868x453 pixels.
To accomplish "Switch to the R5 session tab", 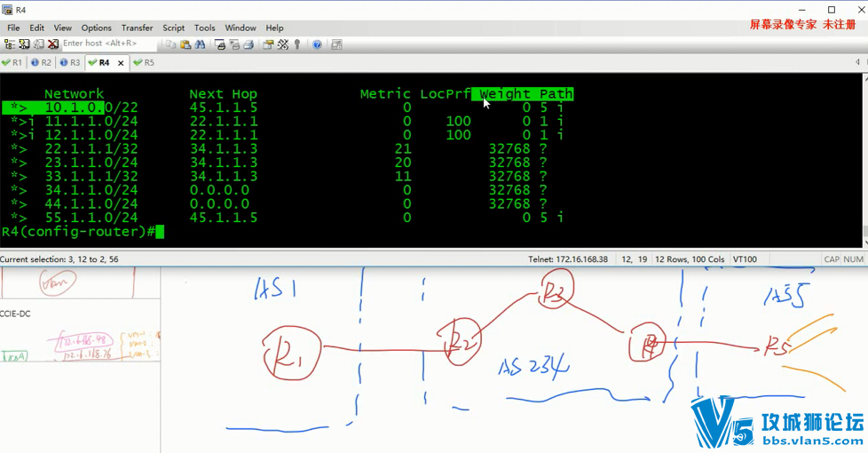I will pyautogui.click(x=145, y=62).
